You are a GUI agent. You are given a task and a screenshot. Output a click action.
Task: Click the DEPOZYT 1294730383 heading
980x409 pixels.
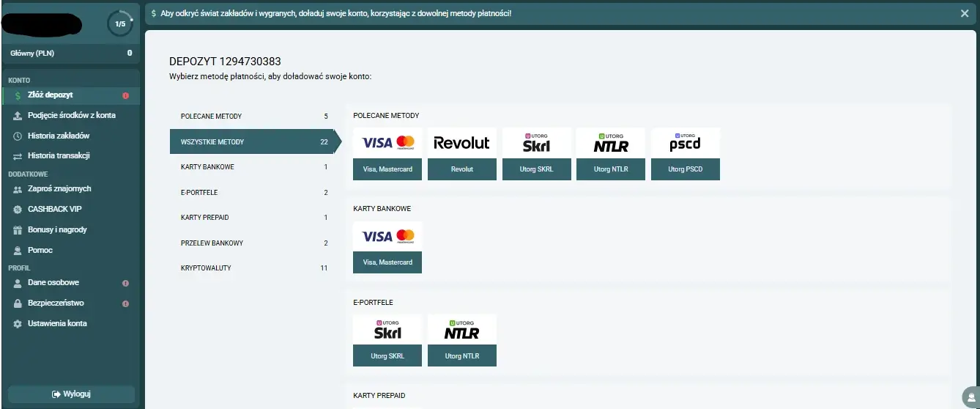[225, 62]
